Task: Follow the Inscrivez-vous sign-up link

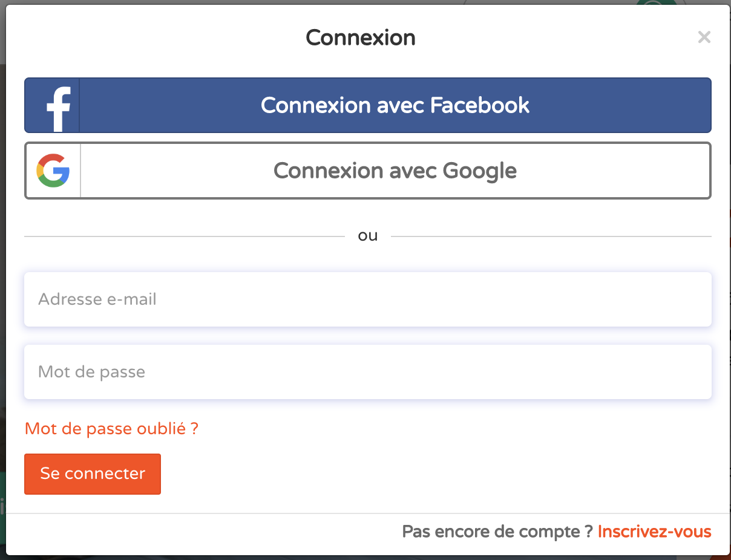Action: point(655,532)
